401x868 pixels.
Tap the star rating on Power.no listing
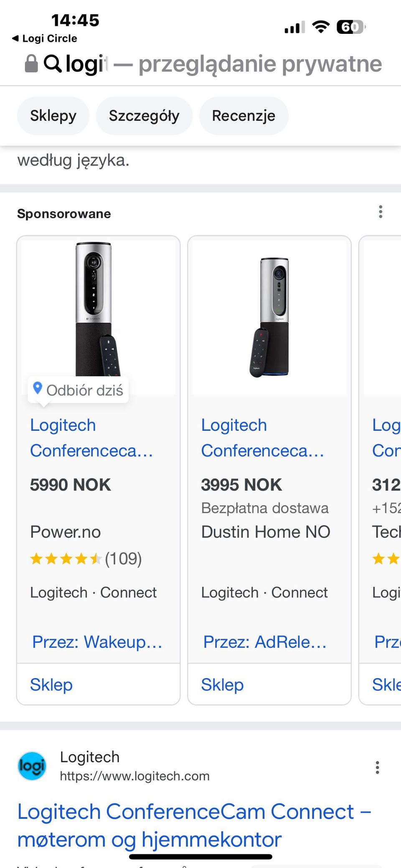pos(66,559)
